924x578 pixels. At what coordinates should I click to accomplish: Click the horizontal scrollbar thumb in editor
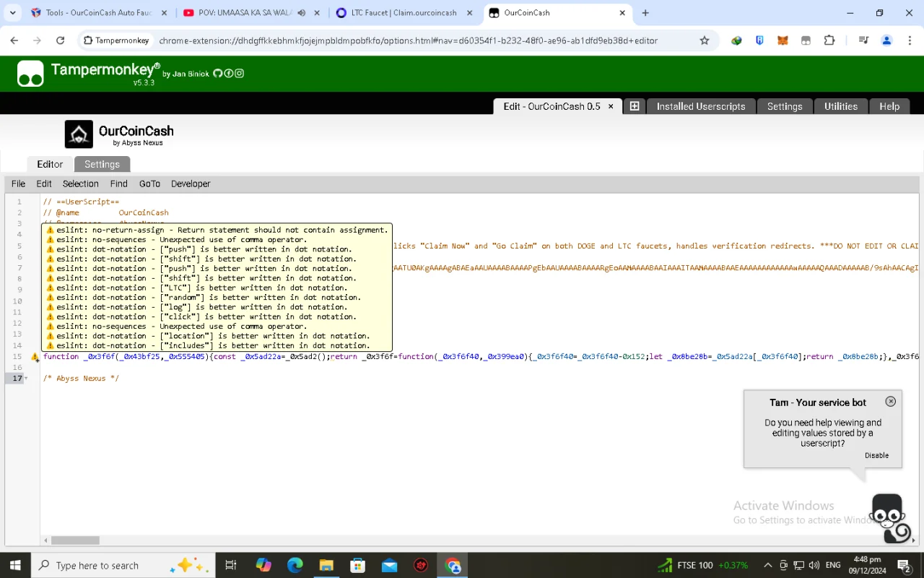pos(75,540)
